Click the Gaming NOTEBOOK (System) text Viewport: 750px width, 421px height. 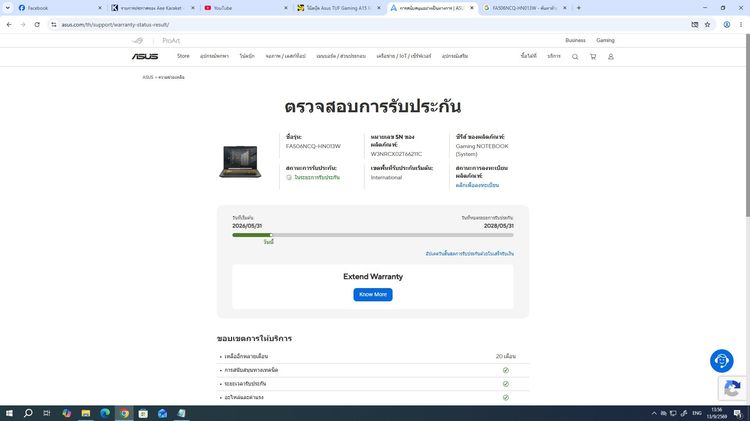(482, 150)
